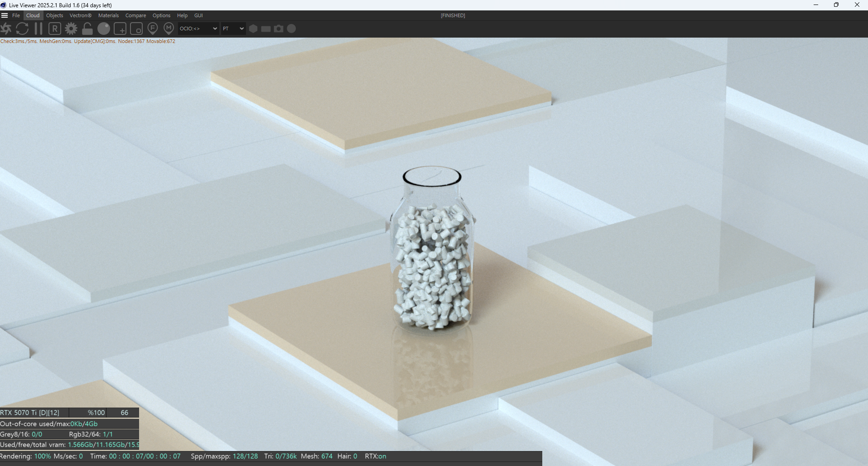Screen dimensions: 868x466
Task: Open the OCIO color dropdown
Action: pyautogui.click(x=198, y=29)
